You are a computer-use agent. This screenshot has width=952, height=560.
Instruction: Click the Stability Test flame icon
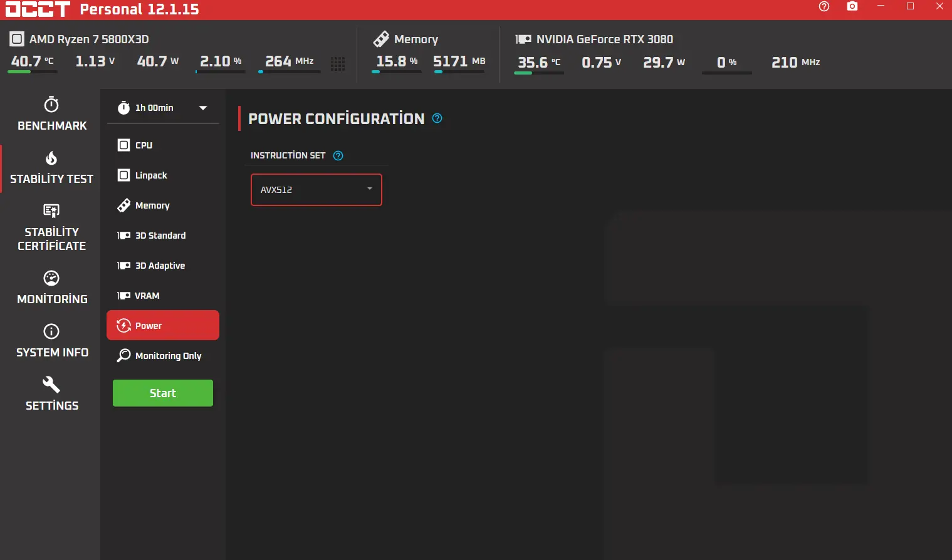pos(51,158)
